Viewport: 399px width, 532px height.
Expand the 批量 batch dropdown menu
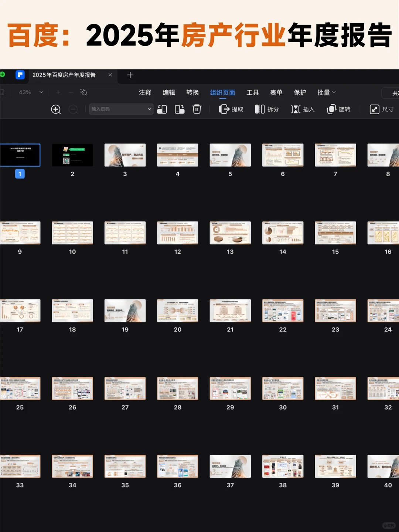[x=327, y=92]
